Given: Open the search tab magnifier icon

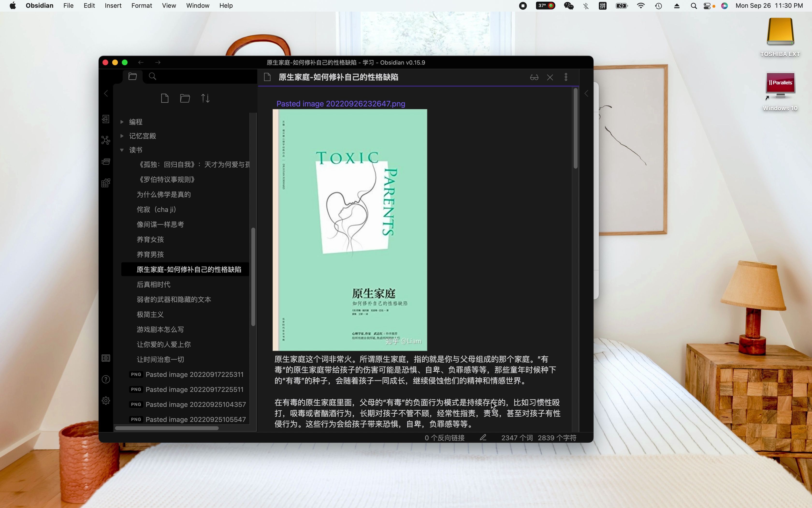Looking at the screenshot, I should click(152, 77).
